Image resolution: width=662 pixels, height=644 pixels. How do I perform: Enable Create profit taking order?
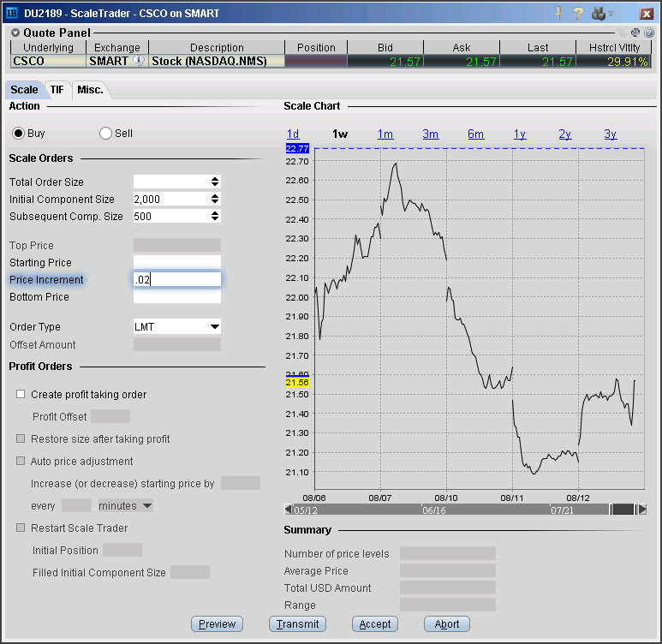(x=21, y=395)
